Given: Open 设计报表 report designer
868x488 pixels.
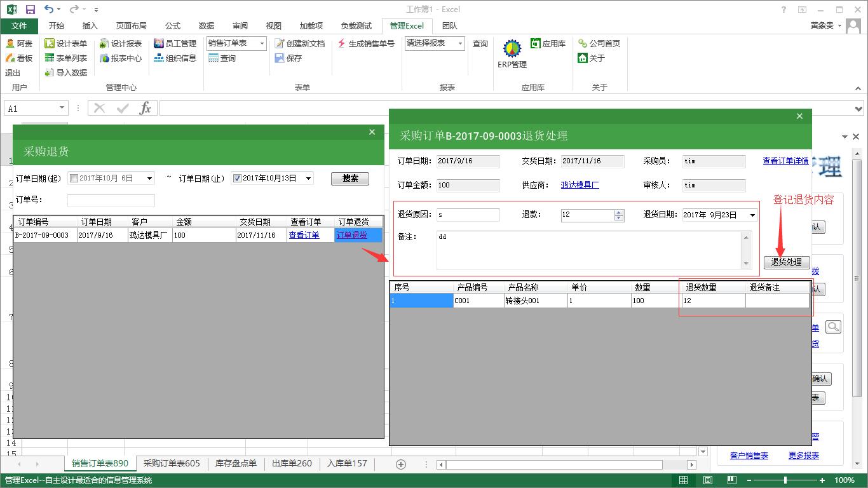Looking at the screenshot, I should pos(120,43).
